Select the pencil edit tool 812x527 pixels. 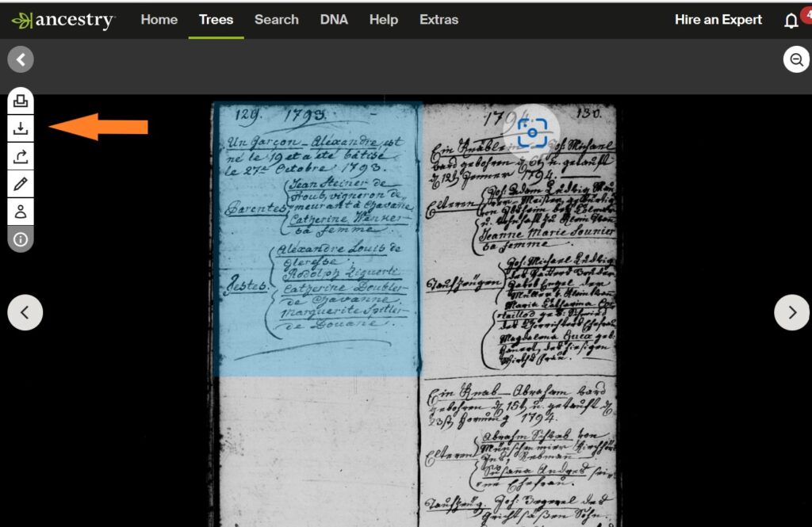pos(21,185)
